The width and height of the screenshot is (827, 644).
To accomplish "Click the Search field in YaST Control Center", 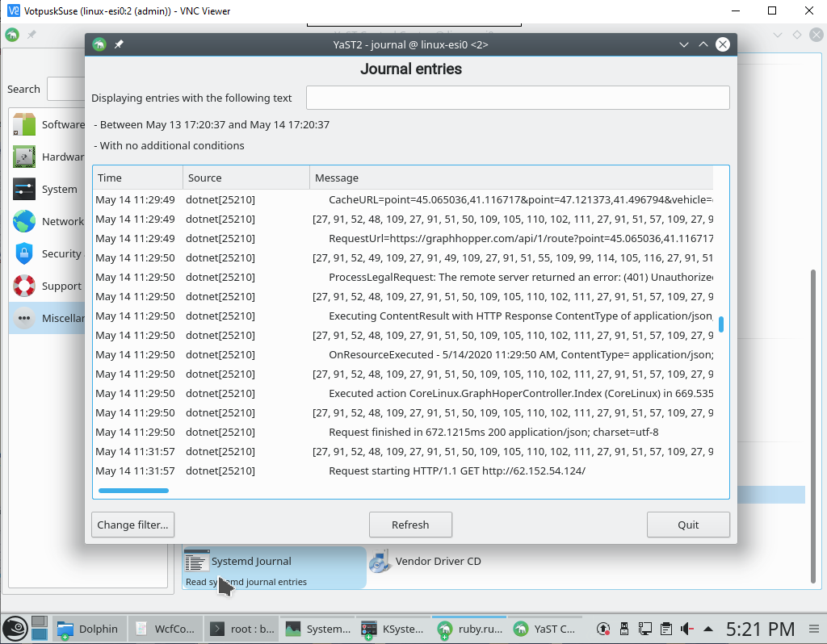I will 66,89.
